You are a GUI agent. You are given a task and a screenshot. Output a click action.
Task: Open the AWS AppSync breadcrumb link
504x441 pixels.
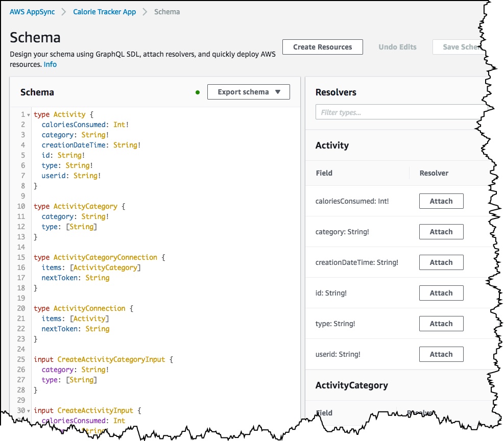(x=32, y=12)
